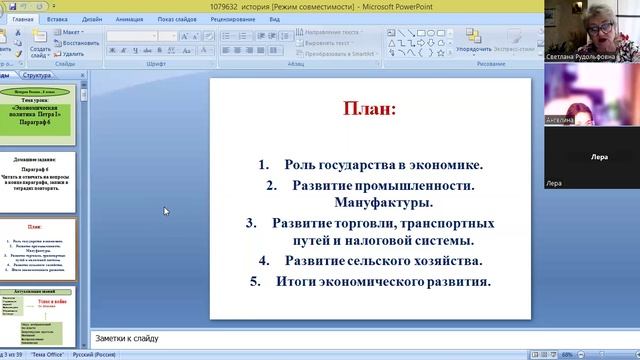
Task: Click the Clear Formatting icon
Action: coord(209,36)
